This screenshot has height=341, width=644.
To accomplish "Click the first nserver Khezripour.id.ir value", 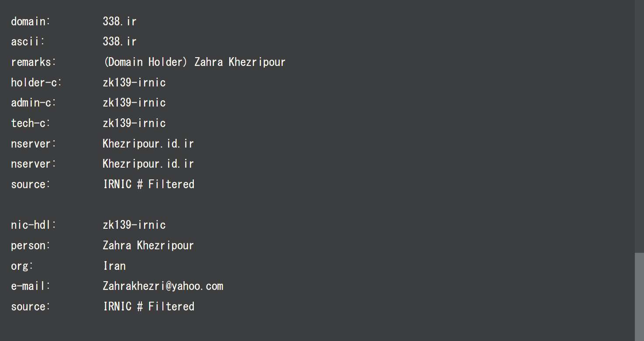I will [148, 144].
